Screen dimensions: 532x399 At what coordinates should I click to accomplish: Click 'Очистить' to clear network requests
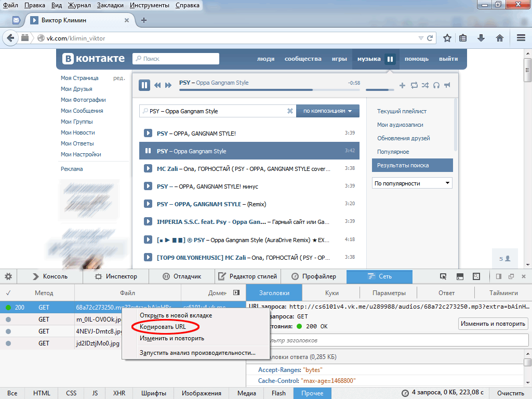coord(511,393)
